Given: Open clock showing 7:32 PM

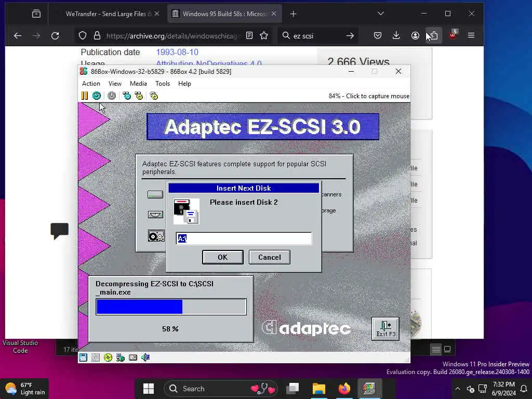Looking at the screenshot, I should coord(504,389).
